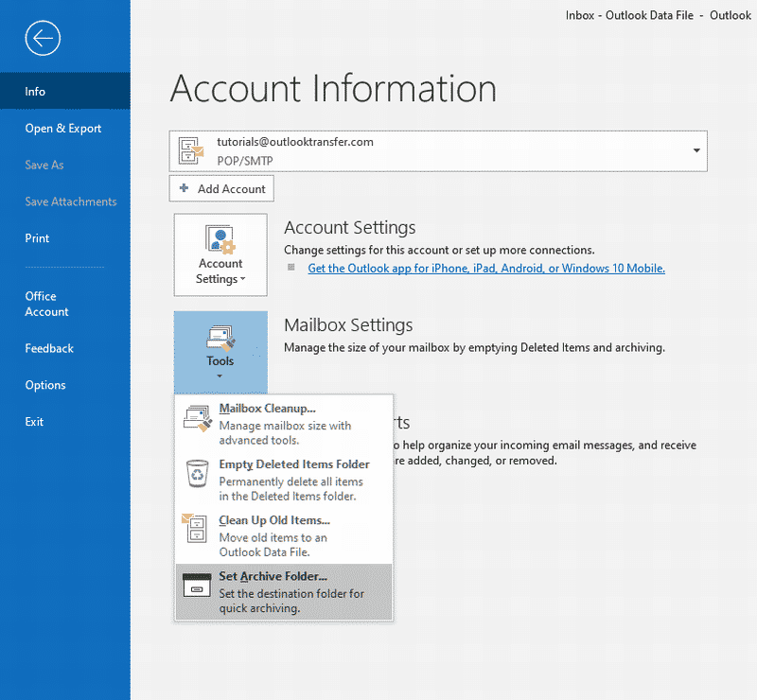Click the Tools mailbox brush icon
The width and height of the screenshot is (757, 700).
220,338
